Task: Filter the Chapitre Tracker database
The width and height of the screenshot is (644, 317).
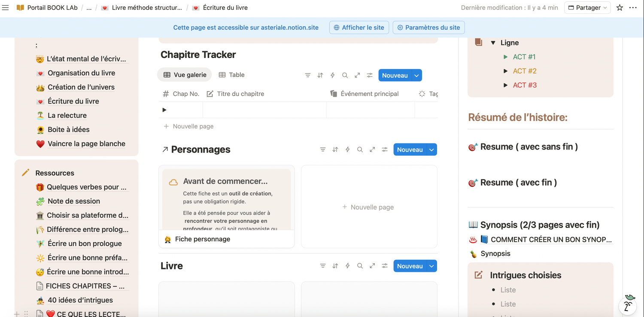Action: point(308,75)
